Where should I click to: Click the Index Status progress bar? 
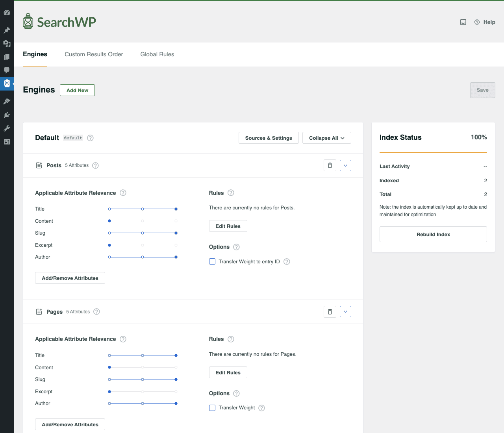(x=433, y=152)
